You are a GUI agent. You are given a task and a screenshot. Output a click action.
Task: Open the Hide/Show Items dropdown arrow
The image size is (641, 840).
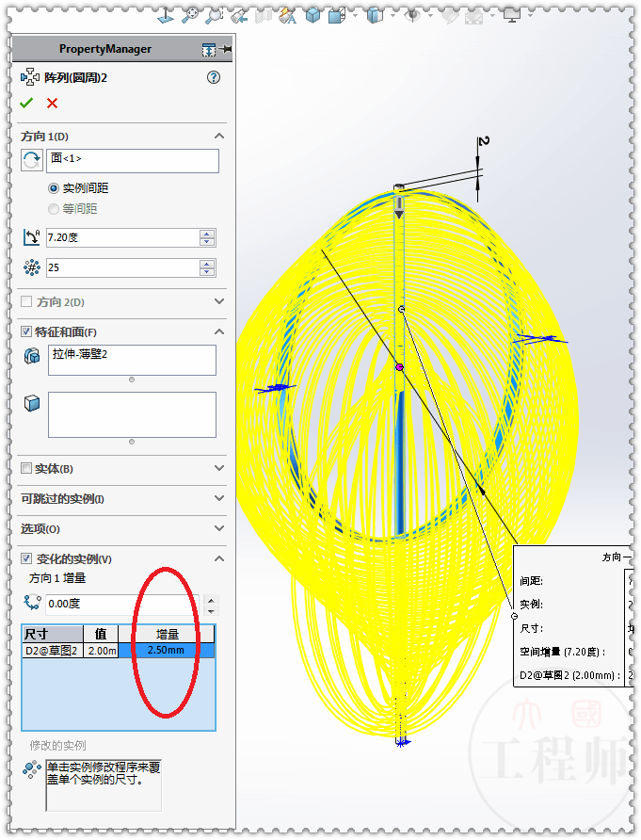[393, 15]
